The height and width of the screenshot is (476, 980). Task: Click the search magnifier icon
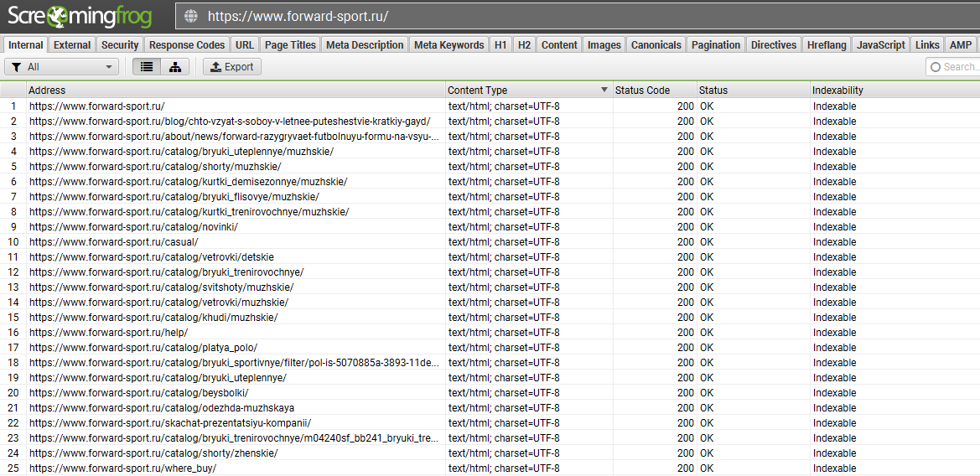(935, 67)
